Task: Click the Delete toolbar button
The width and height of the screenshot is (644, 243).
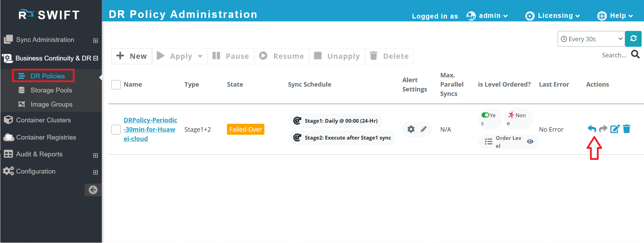Action: [389, 56]
